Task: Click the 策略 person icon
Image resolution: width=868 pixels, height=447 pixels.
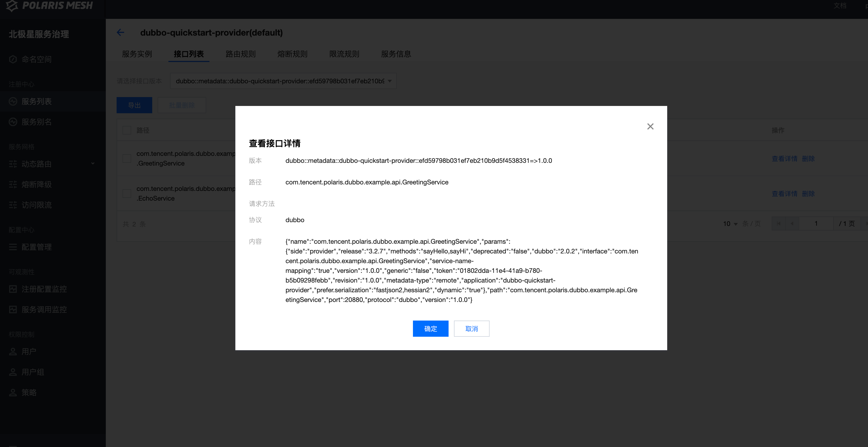Action: point(13,393)
